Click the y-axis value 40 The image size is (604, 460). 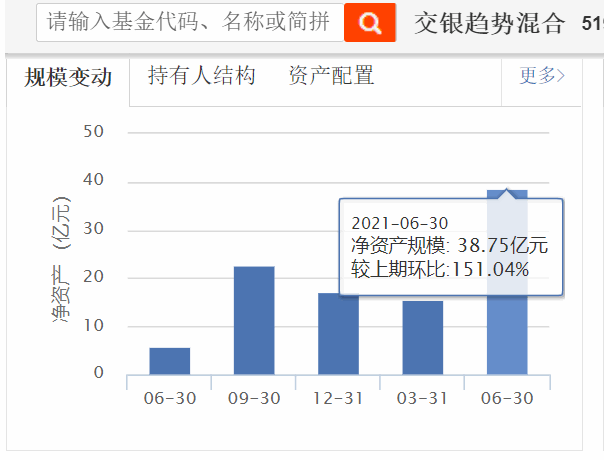coord(94,180)
